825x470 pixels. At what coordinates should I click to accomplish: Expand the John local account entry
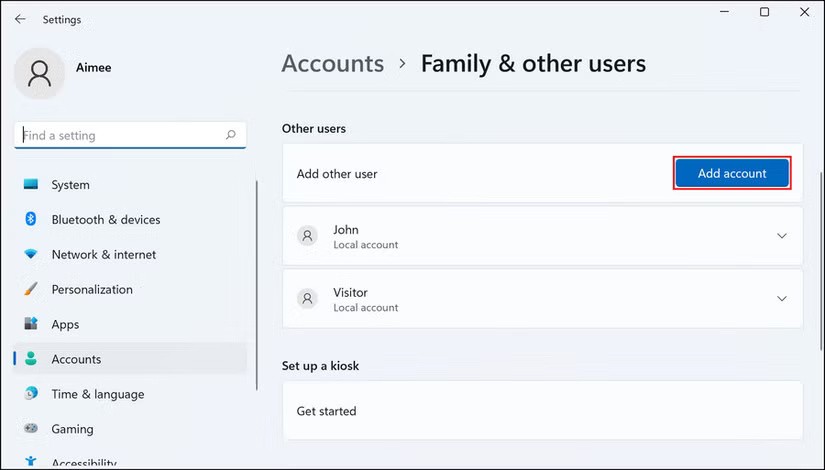tap(781, 236)
